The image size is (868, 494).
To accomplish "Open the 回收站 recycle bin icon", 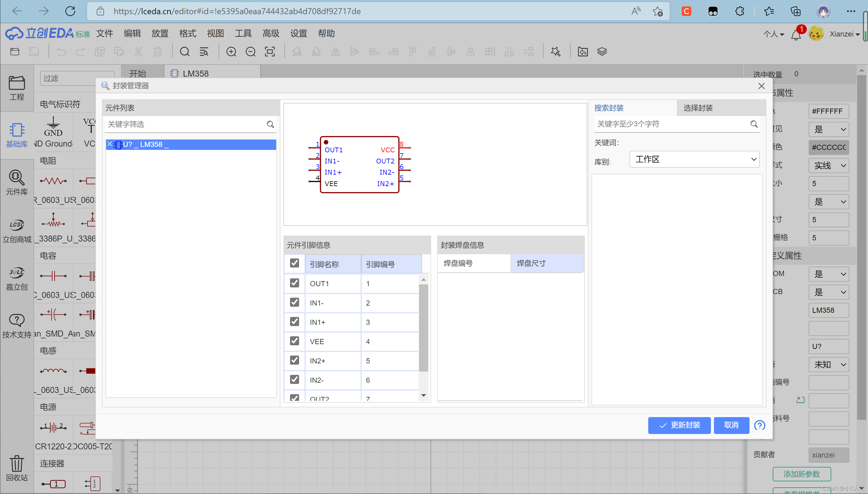I will (16, 468).
